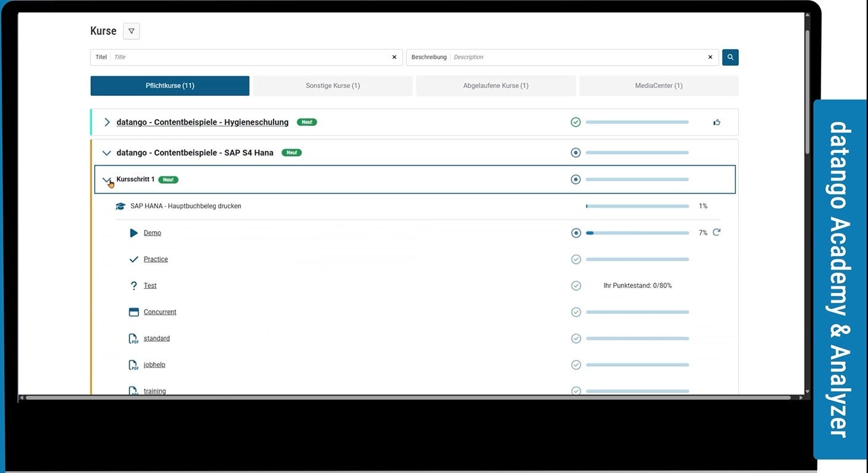Image resolution: width=868 pixels, height=473 pixels.
Task: Click the standard status check circle
Action: click(576, 338)
